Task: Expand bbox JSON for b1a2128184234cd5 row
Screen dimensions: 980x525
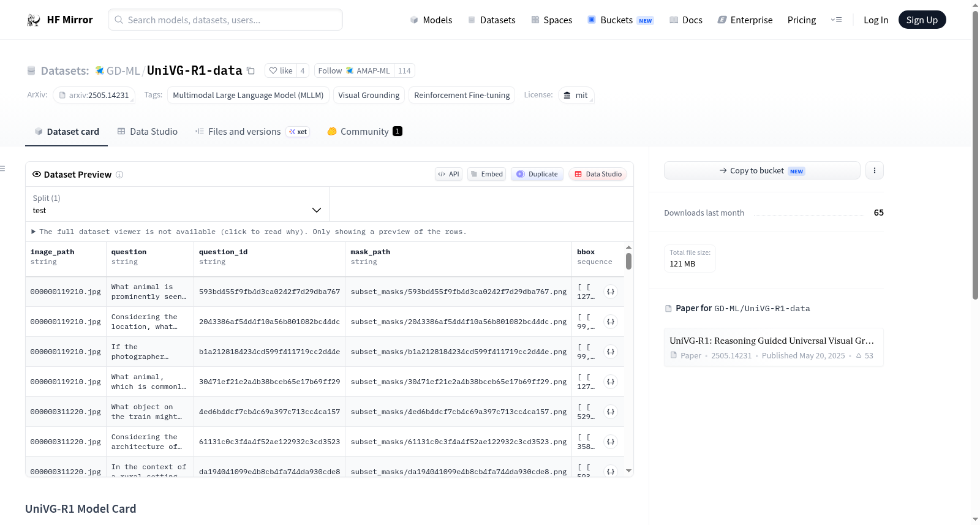Action: click(611, 352)
